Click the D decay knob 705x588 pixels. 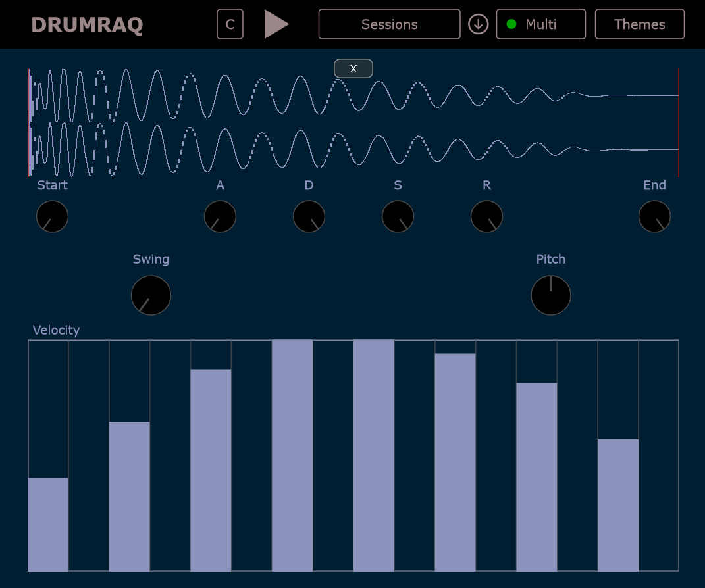click(x=309, y=216)
